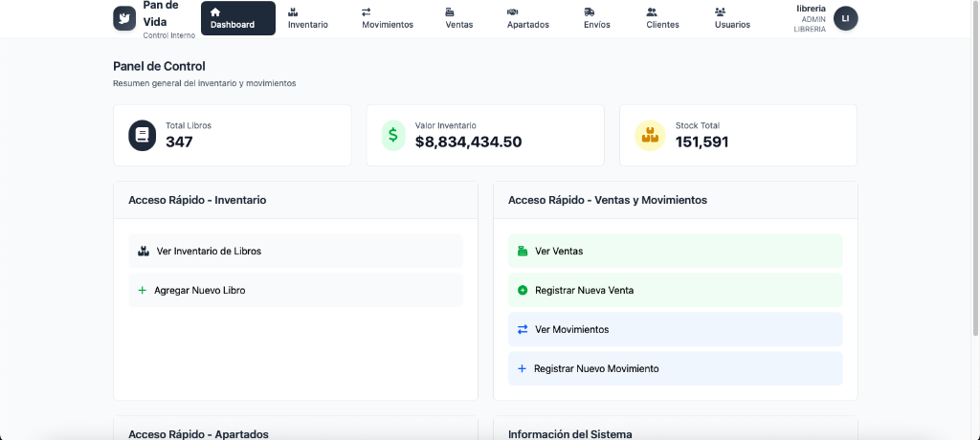Screen dimensions: 980x440
Task: Click the green register icon beside Ver Ventas
Action: [523, 252]
